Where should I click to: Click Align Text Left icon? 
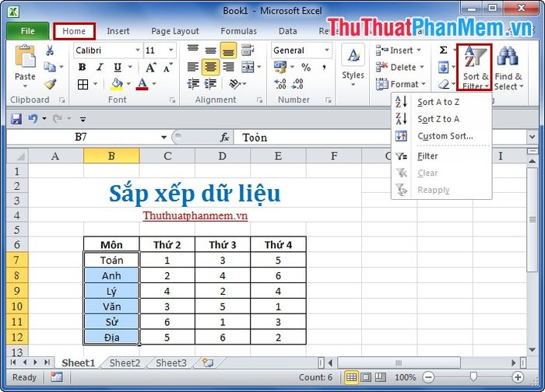coord(193,67)
